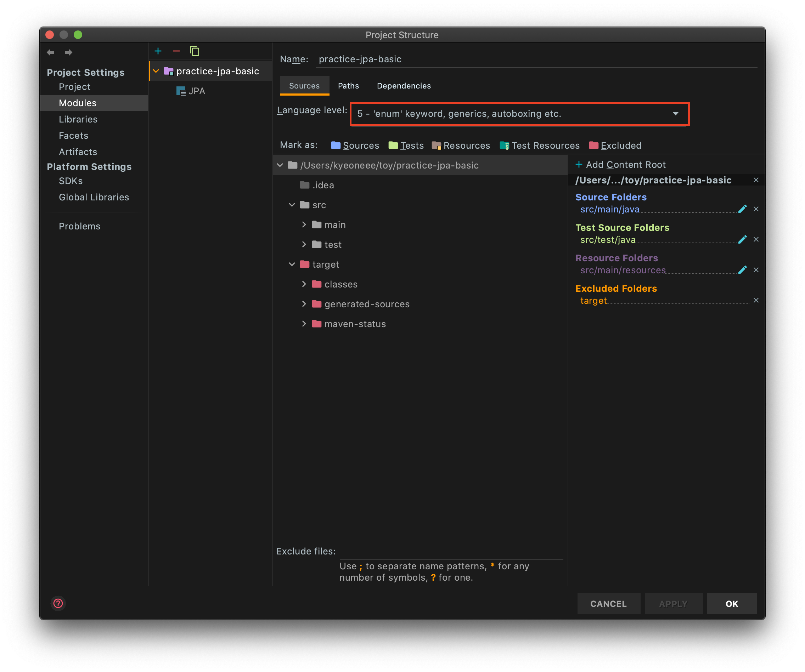Viewport: 805px width, 672px height.
Task: Open help question mark icon
Action: tap(58, 603)
